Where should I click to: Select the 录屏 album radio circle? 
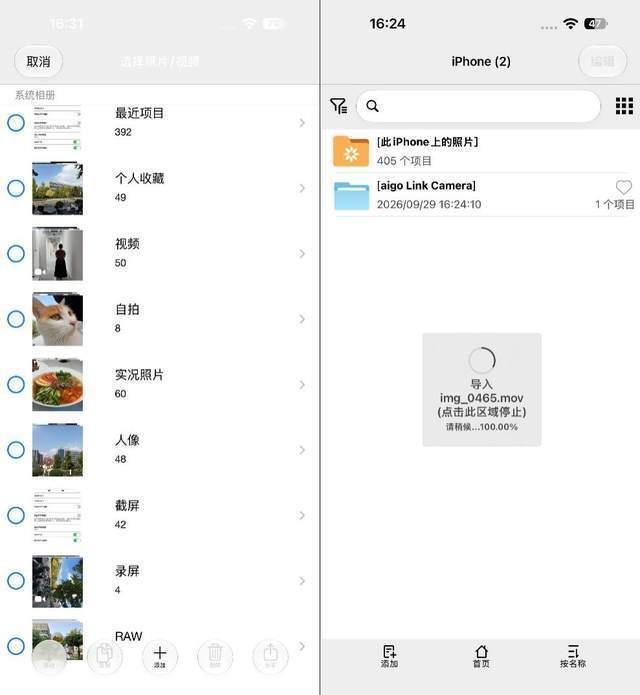coord(16,581)
